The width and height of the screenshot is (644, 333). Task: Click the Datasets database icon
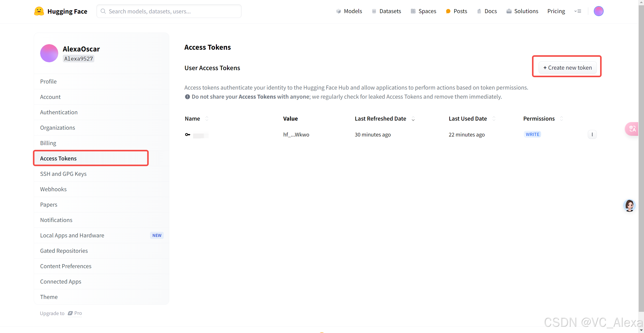click(374, 11)
